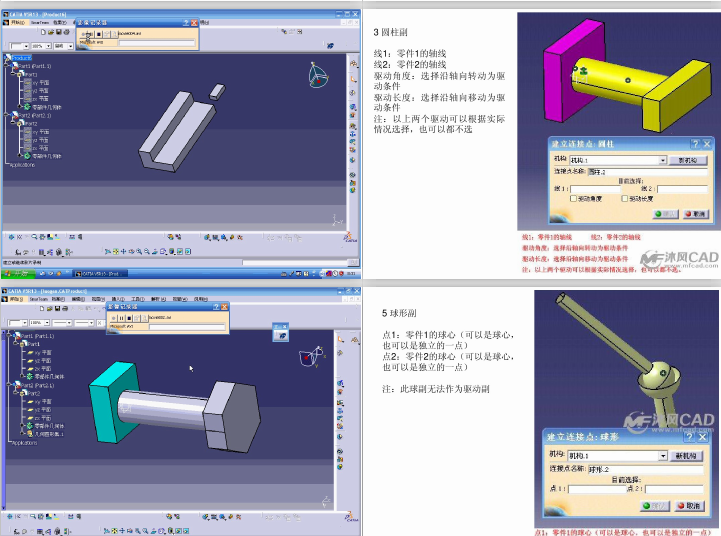Click joint name field in spherical dialog
This screenshot has height=536, width=721.
point(646,469)
